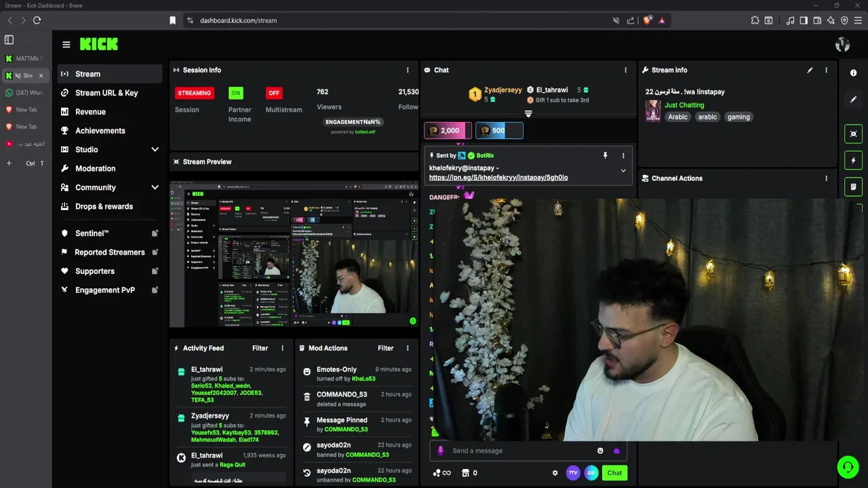
Task: Click the pencil icon in right sidebar
Action: [x=854, y=99]
